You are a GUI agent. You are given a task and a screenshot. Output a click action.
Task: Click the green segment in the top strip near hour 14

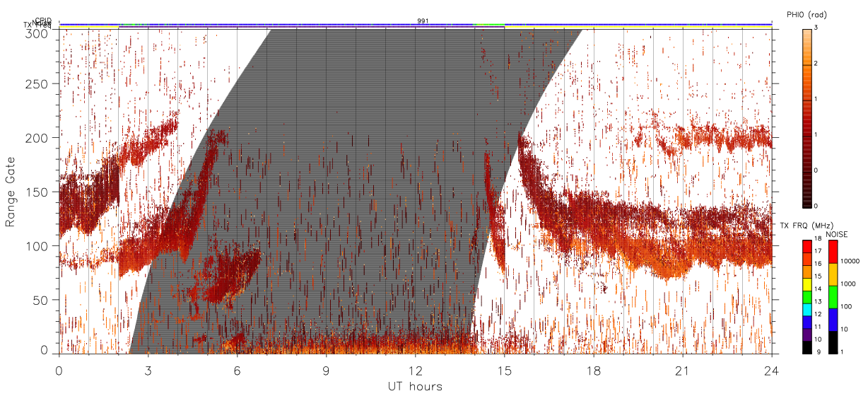point(491,24)
